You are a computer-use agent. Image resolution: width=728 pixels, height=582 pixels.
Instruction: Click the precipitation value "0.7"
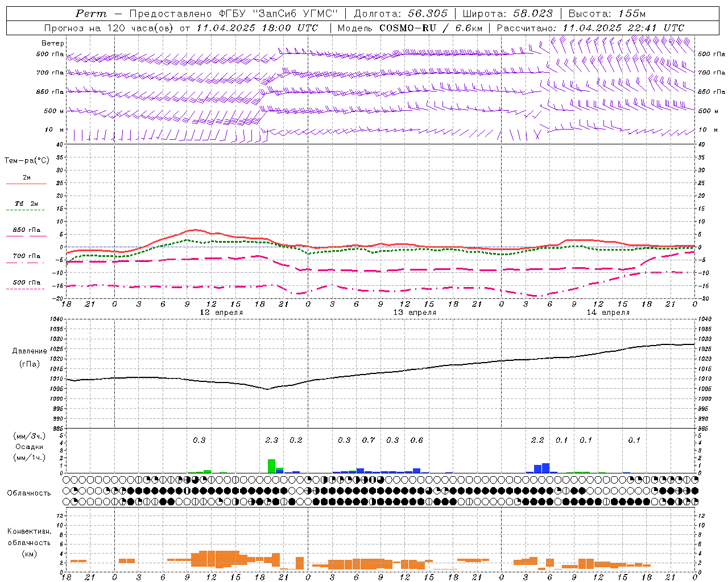click(369, 440)
